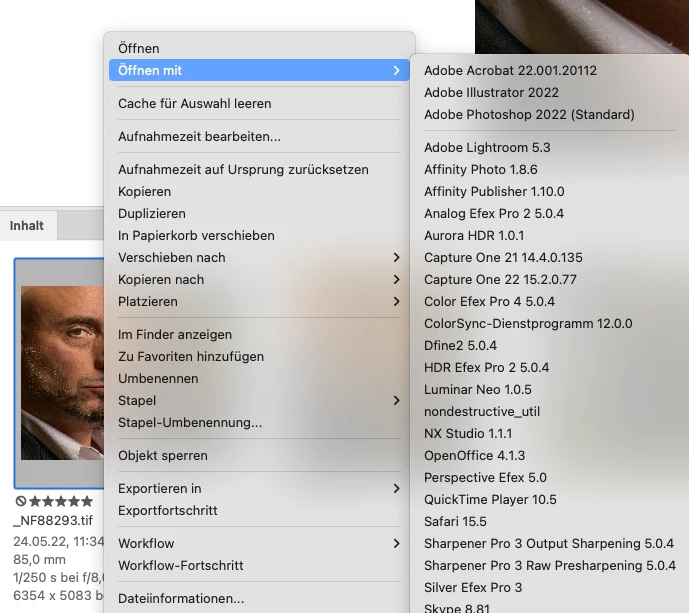This screenshot has height=613, width=689.
Task: Expand the Platzieren submenu chevron
Action: click(396, 301)
